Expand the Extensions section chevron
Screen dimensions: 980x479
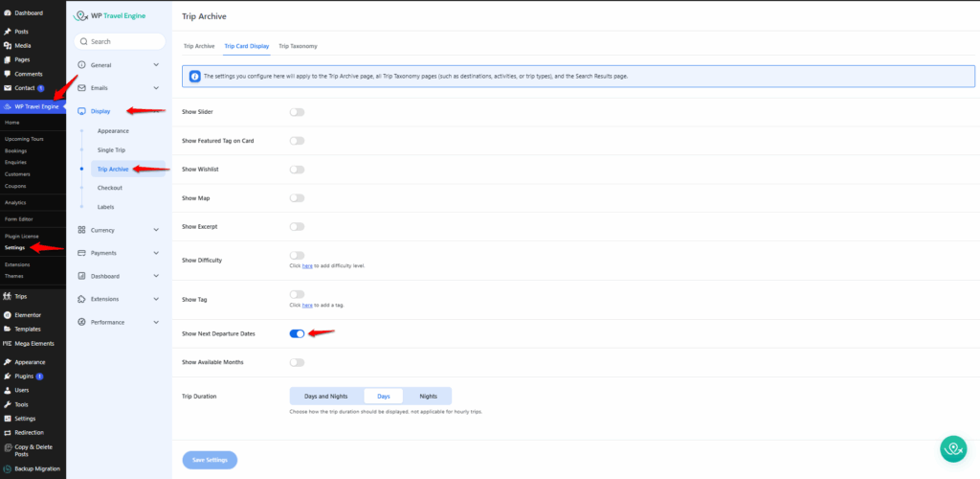(x=156, y=299)
